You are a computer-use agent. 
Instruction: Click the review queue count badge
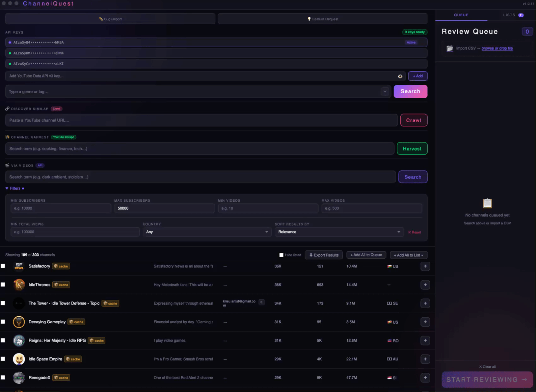pyautogui.click(x=527, y=32)
